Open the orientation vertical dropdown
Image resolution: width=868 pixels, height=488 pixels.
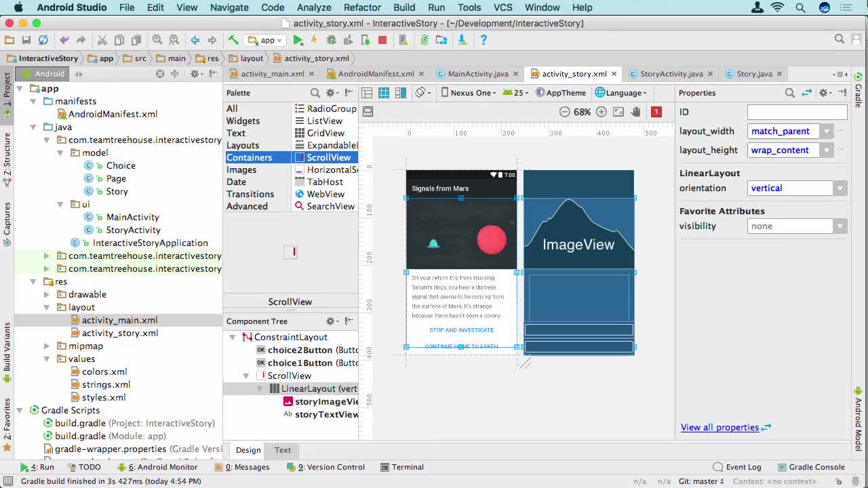840,188
